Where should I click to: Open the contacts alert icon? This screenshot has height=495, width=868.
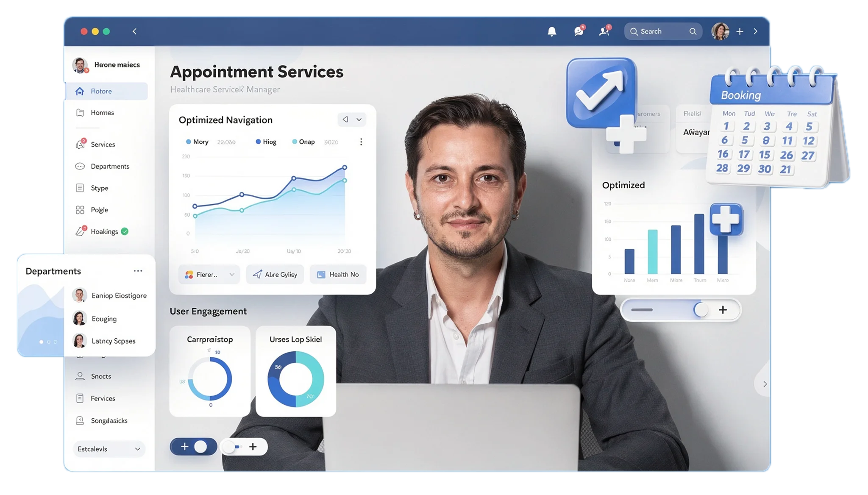point(604,31)
